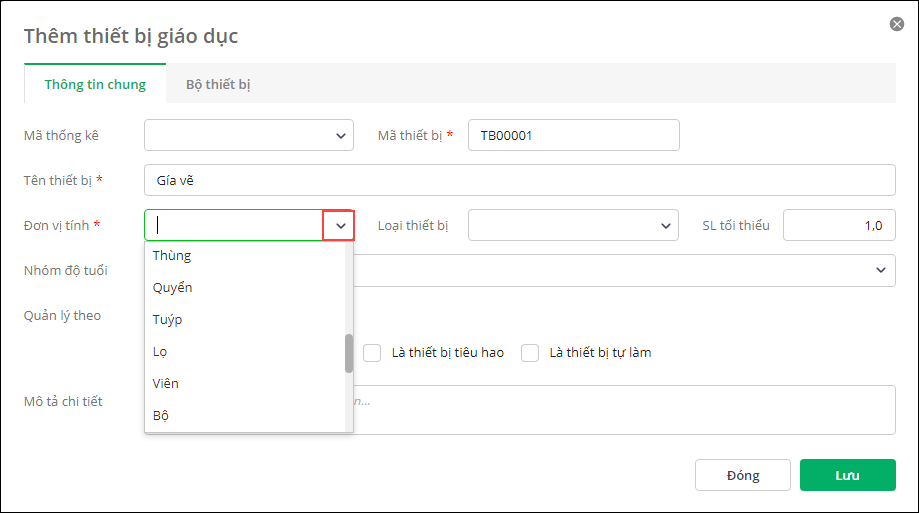Pick Tuýp as the unit
Viewport: 919px width, 513px height.
(x=168, y=320)
